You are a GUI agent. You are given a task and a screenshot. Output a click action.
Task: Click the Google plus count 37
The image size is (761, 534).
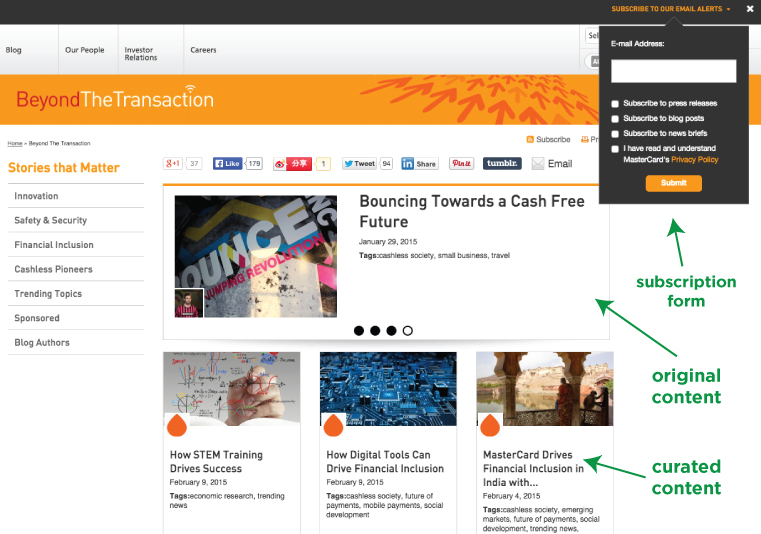tap(194, 164)
